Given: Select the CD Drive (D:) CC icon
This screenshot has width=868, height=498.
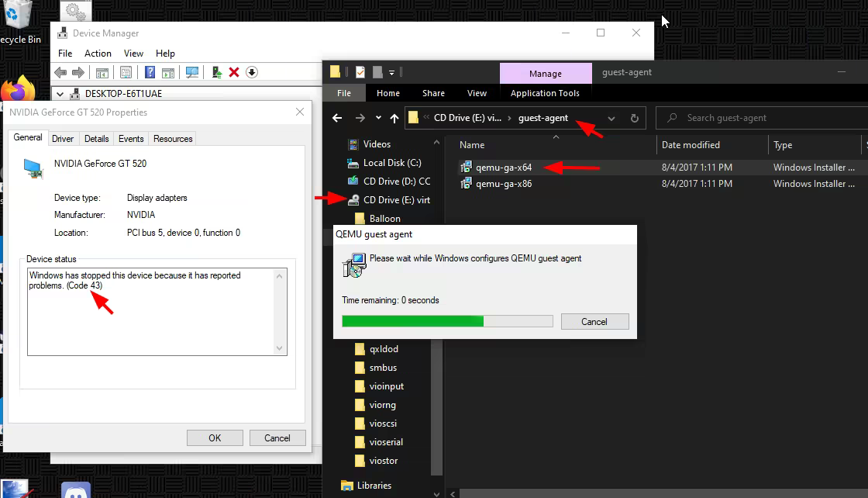Looking at the screenshot, I should (x=353, y=182).
